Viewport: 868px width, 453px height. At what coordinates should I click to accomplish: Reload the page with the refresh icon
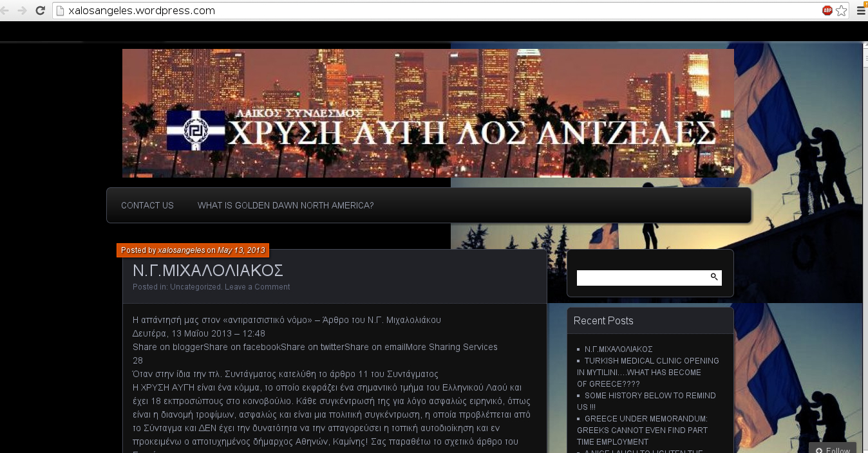pyautogui.click(x=40, y=10)
